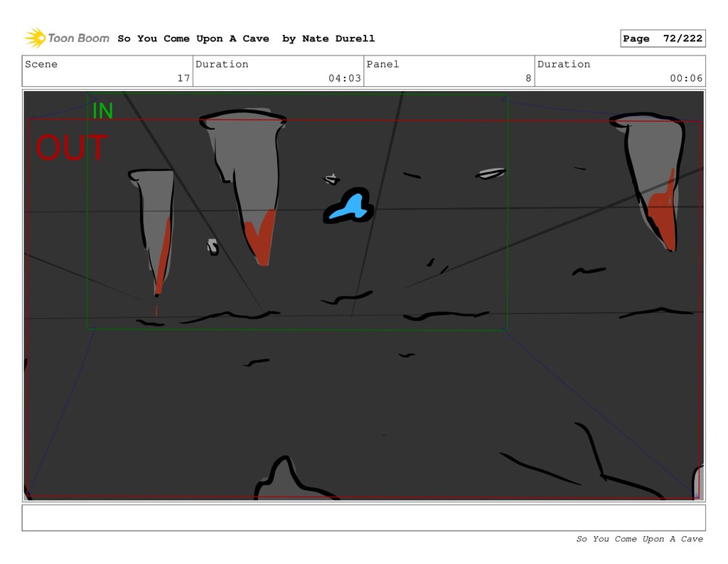
Task: Click the scene Duration value 04:03
Action: point(345,78)
